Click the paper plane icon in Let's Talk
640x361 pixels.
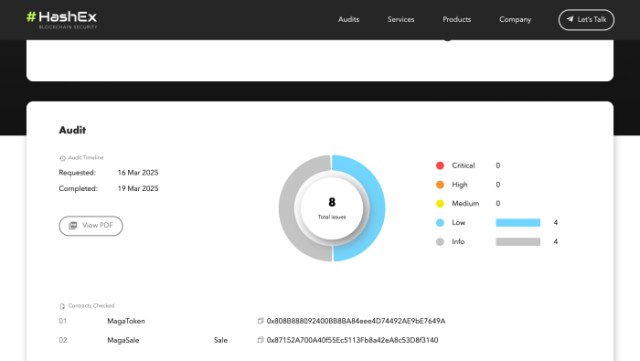(x=570, y=19)
